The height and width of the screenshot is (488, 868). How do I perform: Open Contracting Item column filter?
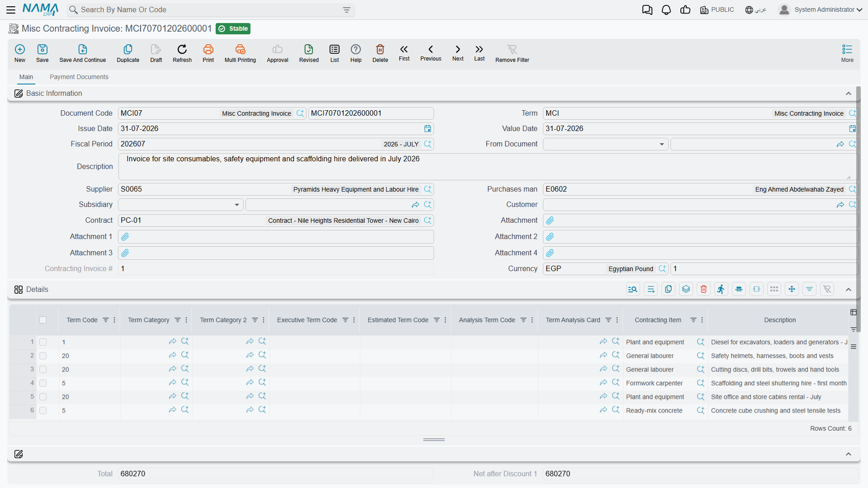pos(693,320)
